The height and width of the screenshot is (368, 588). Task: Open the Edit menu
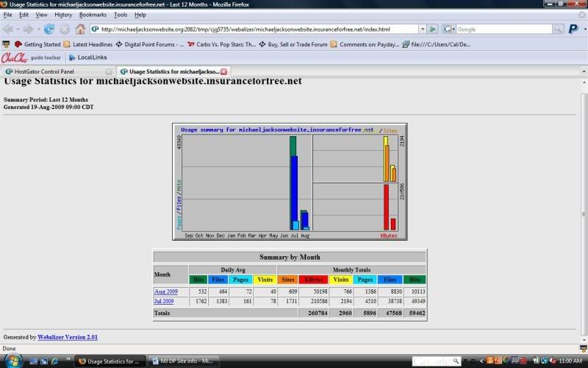click(x=24, y=15)
